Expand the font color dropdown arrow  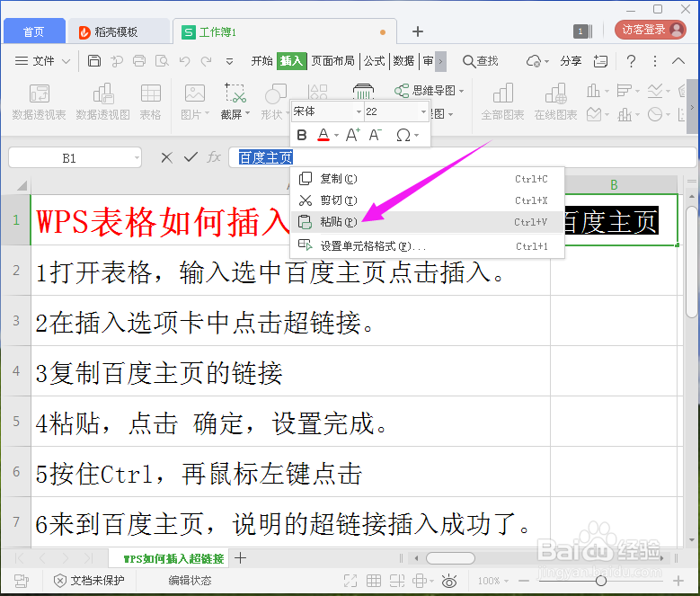point(336,135)
